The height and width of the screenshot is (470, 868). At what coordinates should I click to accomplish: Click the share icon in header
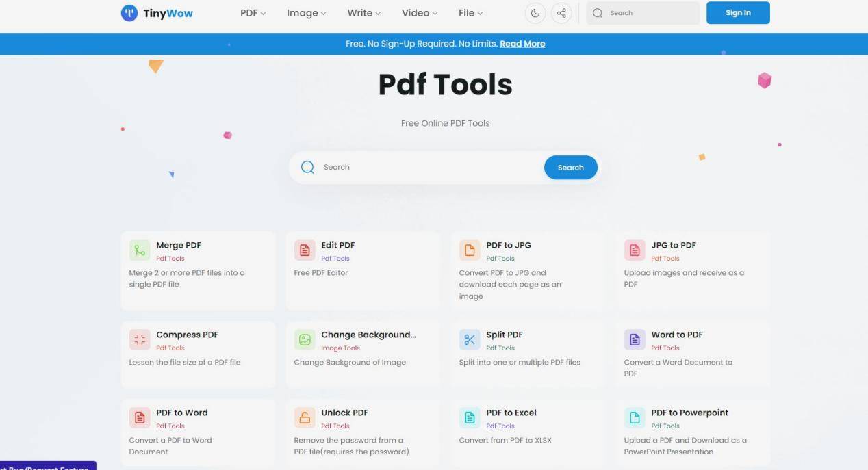tap(561, 13)
